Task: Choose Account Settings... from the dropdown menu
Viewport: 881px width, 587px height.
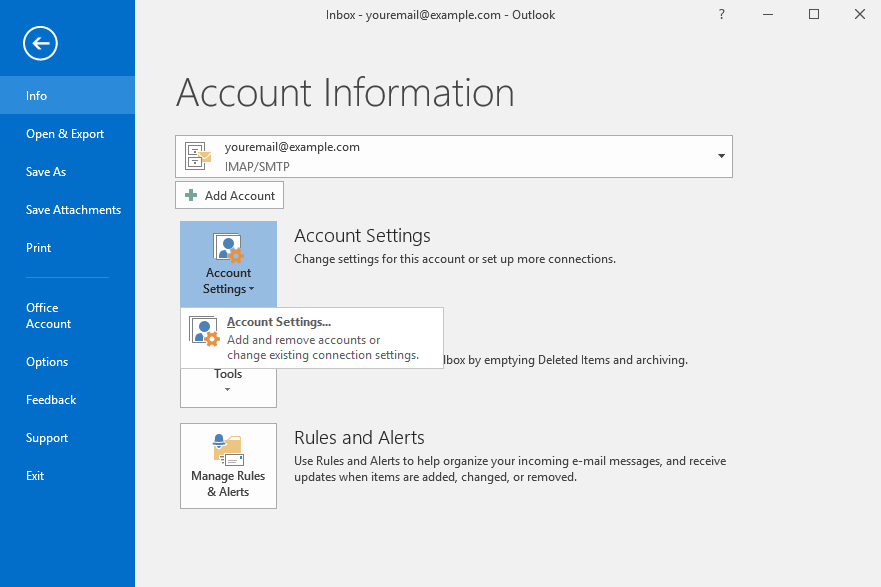Action: [x=312, y=338]
